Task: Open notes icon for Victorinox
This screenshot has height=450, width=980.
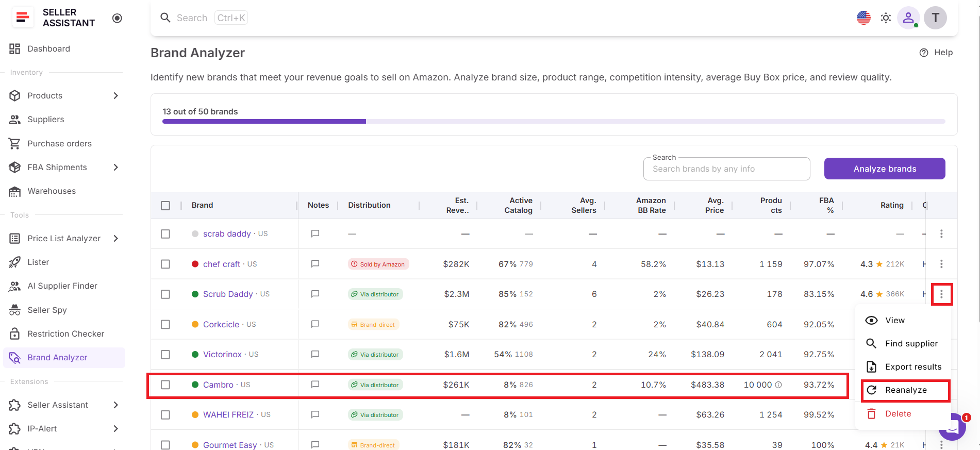Action: pyautogui.click(x=315, y=355)
